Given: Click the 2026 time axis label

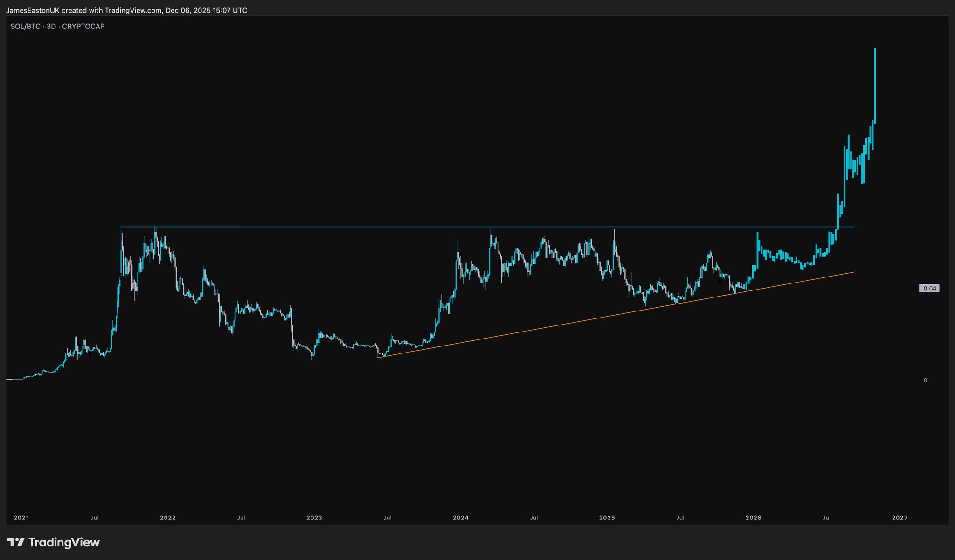Looking at the screenshot, I should point(754,518).
